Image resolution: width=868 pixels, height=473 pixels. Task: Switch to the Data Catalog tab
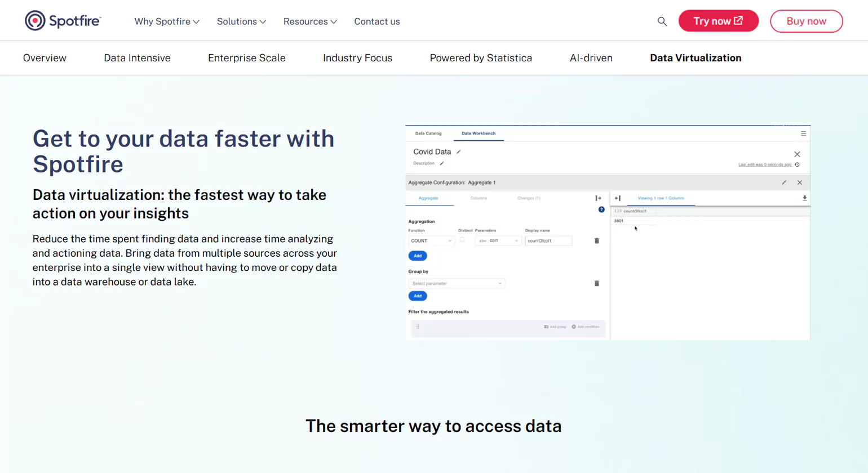tap(428, 133)
